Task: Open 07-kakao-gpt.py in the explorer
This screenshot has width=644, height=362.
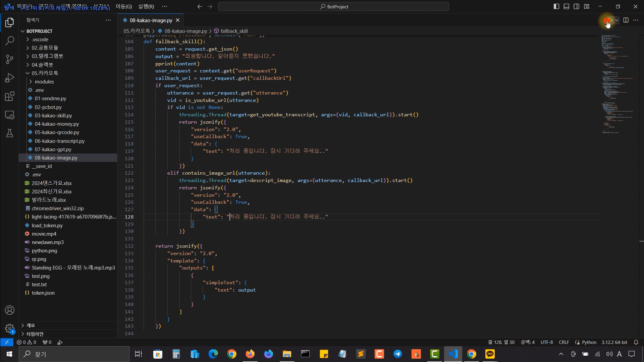Action: click(x=53, y=149)
